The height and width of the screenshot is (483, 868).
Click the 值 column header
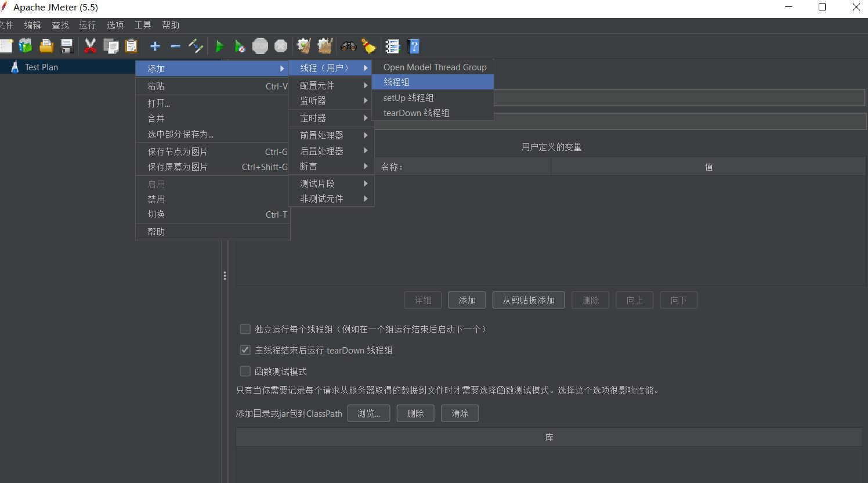pos(708,167)
